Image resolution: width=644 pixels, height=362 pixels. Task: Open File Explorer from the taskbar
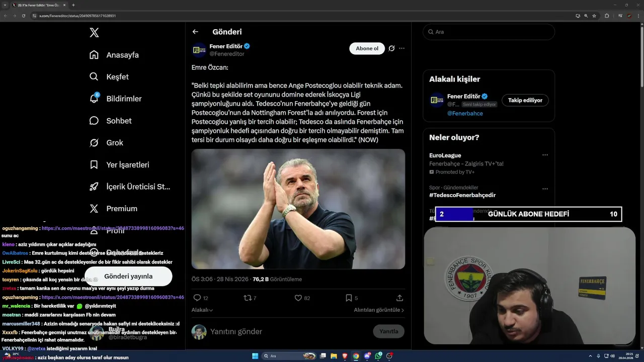(x=334, y=356)
